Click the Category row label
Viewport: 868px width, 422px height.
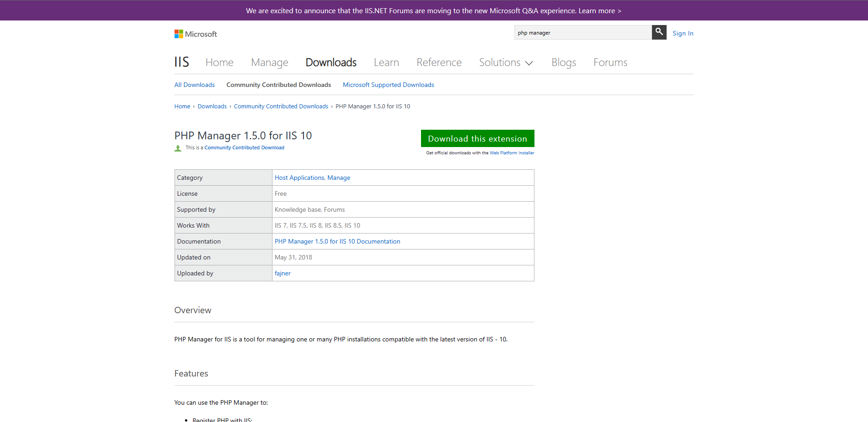point(190,178)
